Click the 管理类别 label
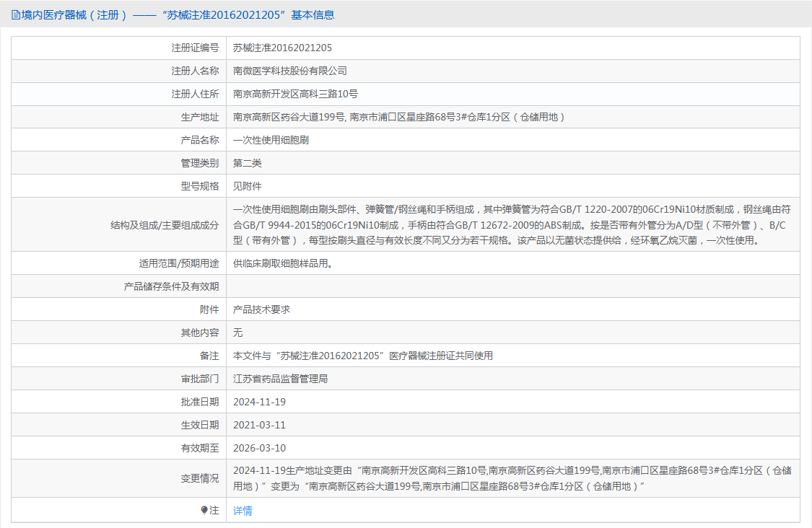The height and width of the screenshot is (528, 812). pos(200,163)
